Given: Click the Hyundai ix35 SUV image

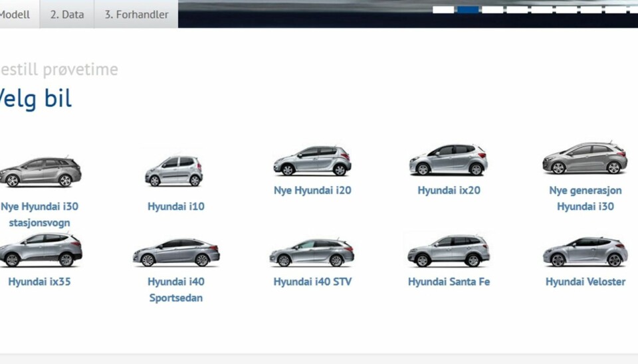Looking at the screenshot, I should tap(40, 250).
